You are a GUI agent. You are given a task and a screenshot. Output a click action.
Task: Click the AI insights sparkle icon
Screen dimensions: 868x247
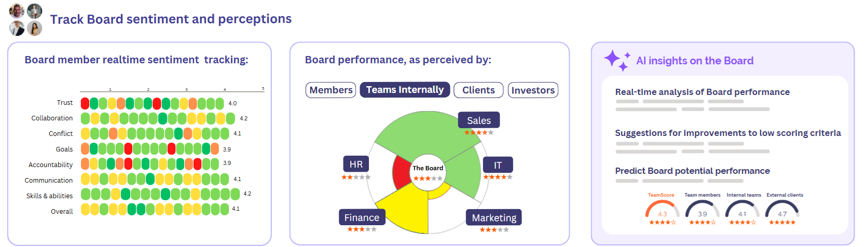pyautogui.click(x=617, y=60)
